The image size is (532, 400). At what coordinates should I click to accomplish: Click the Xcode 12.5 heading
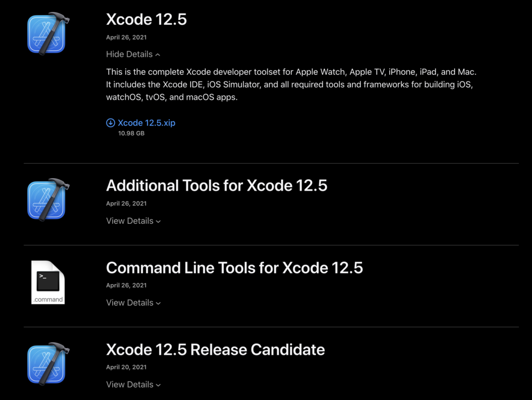[147, 19]
